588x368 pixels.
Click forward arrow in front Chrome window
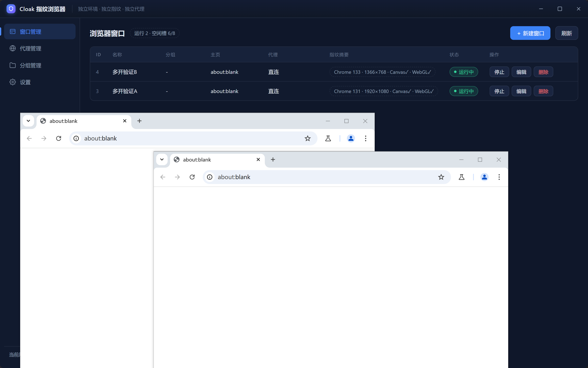177,177
